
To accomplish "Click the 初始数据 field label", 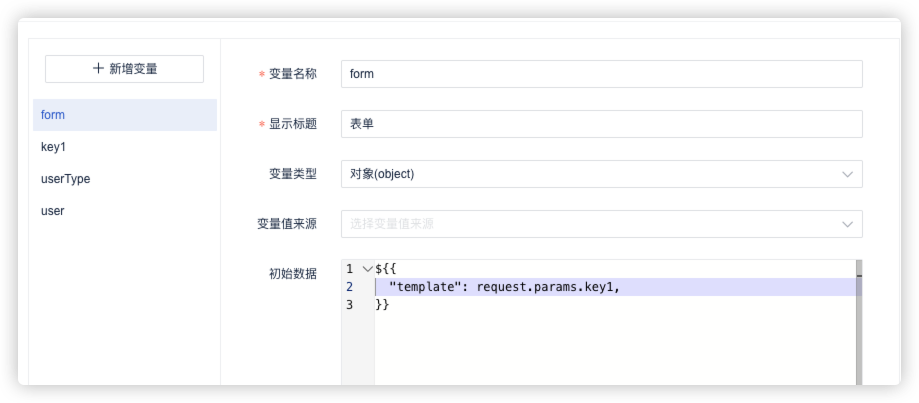I will [x=292, y=274].
